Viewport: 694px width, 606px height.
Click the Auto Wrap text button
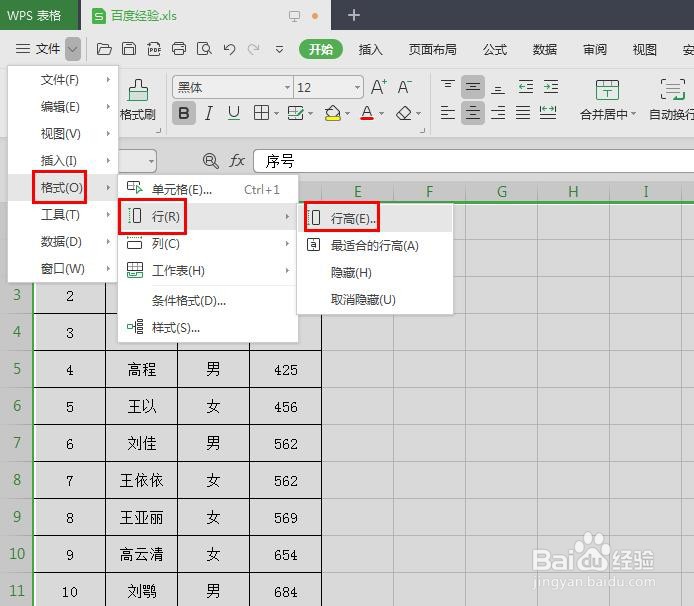671,100
